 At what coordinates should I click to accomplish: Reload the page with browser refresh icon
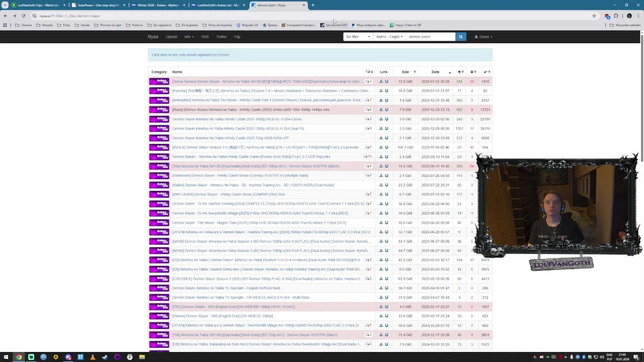point(23,16)
